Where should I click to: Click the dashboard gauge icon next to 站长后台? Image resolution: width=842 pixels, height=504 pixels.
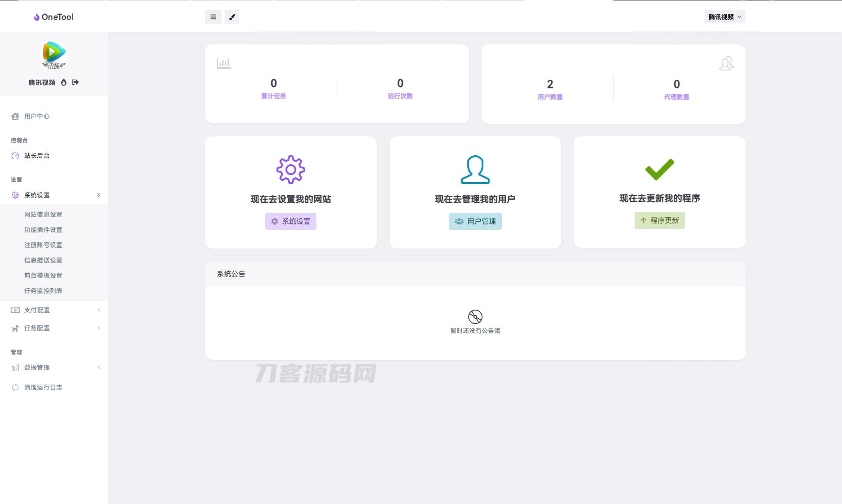click(x=15, y=156)
